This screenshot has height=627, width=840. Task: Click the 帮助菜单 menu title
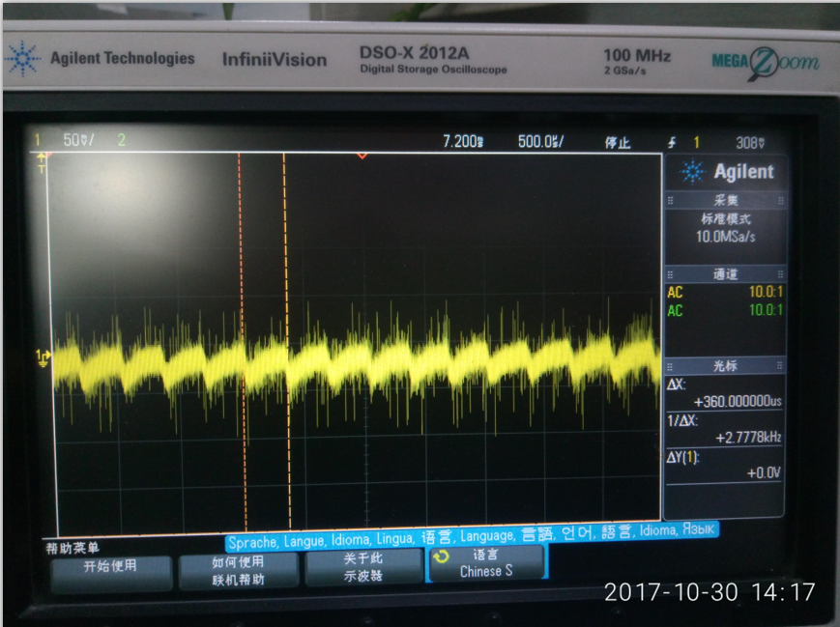pos(72,549)
